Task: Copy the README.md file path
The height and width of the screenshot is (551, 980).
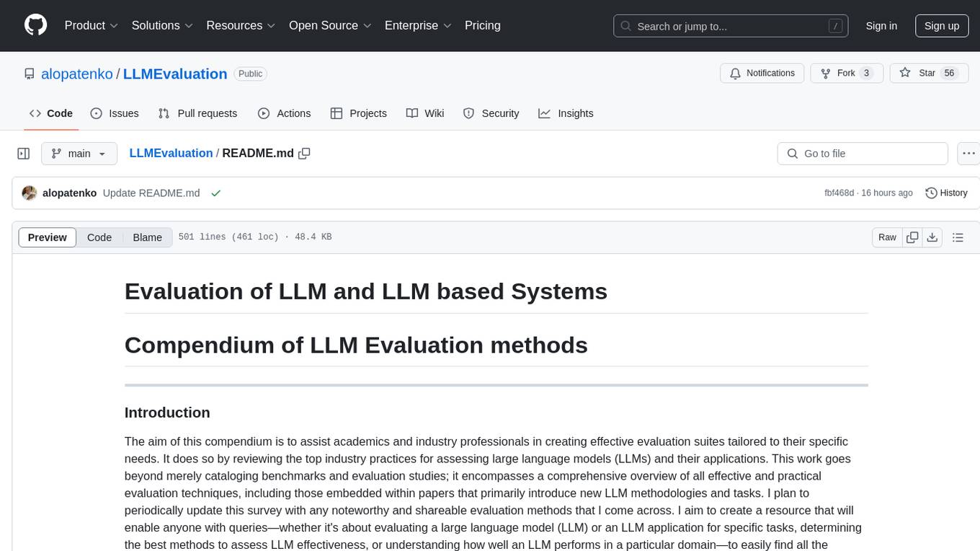Action: pos(304,154)
